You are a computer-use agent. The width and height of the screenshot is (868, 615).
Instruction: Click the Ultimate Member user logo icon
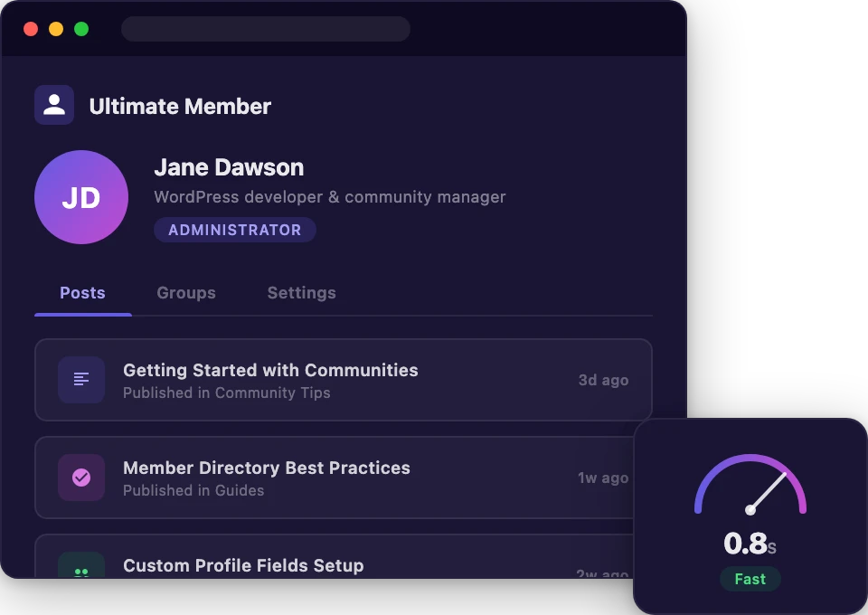click(54, 105)
